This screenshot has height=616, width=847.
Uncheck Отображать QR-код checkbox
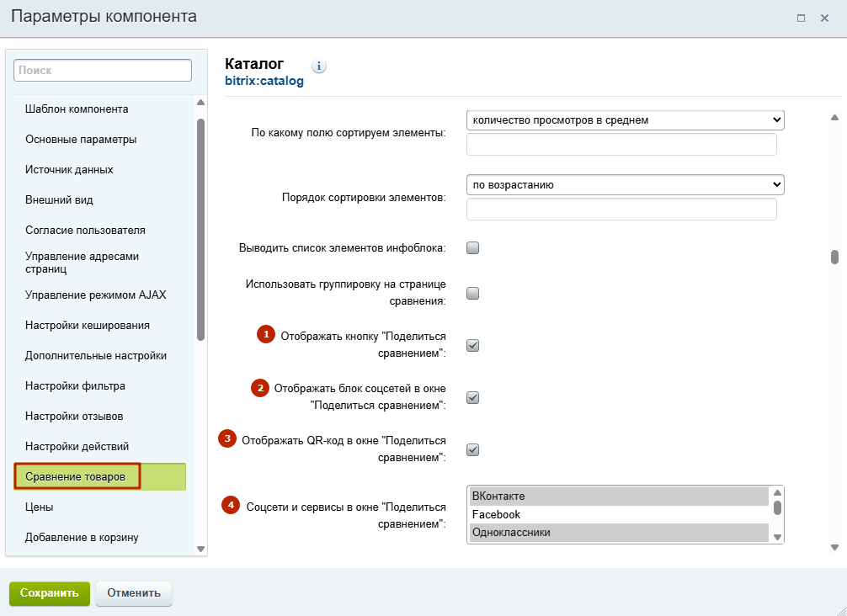[472, 449]
